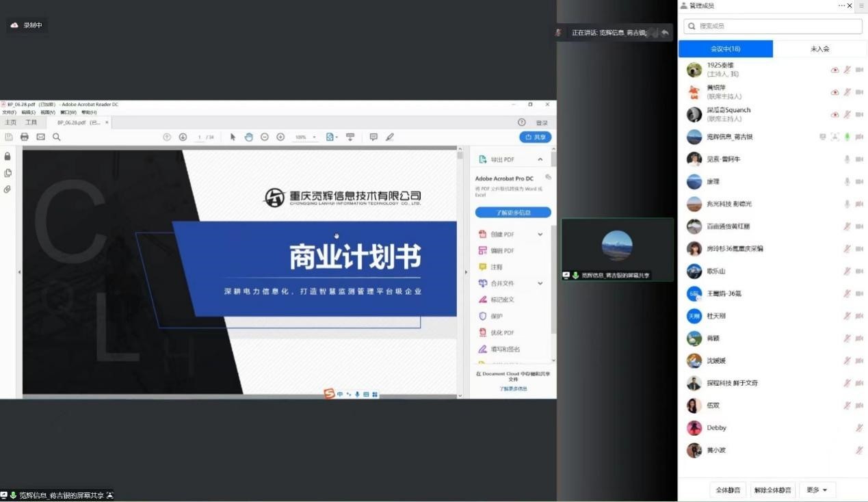Toggle camera for 歌乐山
This screenshot has height=502, width=868.
(x=859, y=272)
